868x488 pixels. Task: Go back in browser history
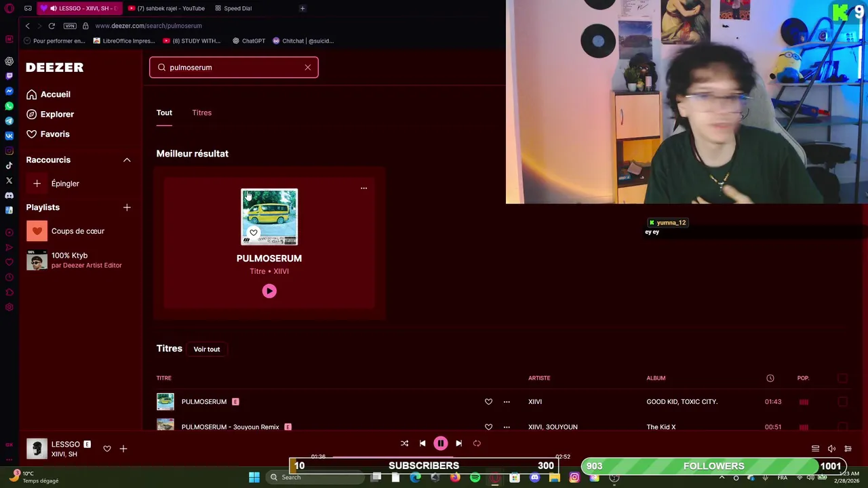[x=27, y=26]
